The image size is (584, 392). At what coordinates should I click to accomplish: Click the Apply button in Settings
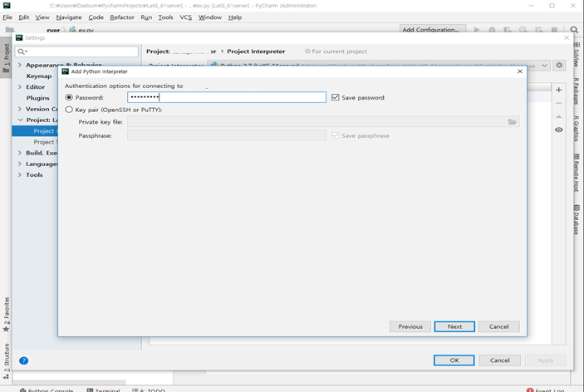tap(546, 360)
